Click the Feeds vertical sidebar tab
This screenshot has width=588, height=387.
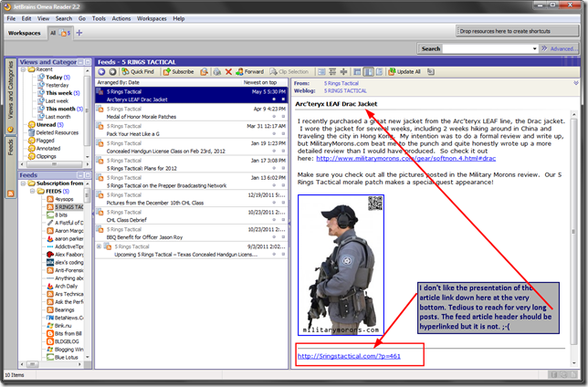click(x=11, y=168)
